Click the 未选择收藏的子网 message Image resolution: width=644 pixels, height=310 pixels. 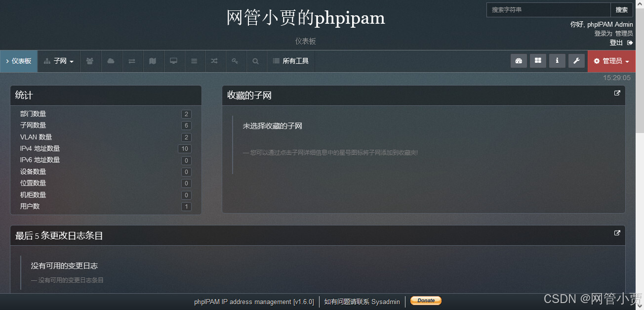pyautogui.click(x=272, y=126)
